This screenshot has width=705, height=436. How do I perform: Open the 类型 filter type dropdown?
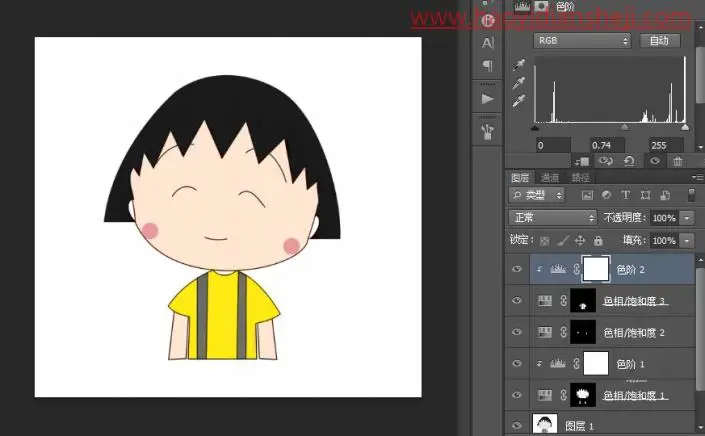(537, 195)
